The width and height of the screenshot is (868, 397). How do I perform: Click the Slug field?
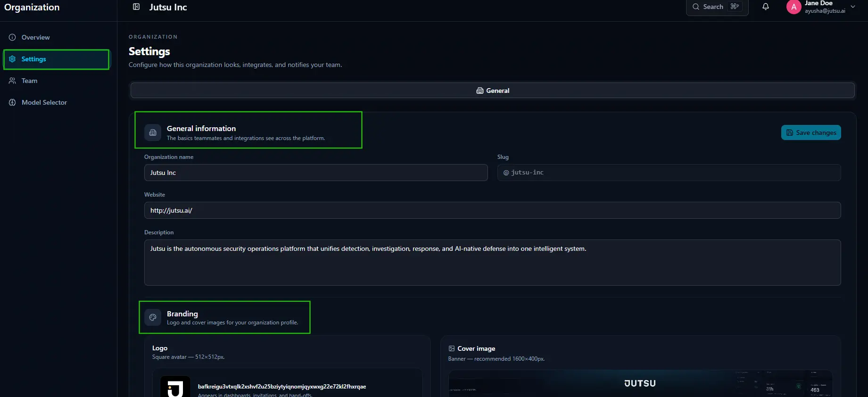(669, 173)
